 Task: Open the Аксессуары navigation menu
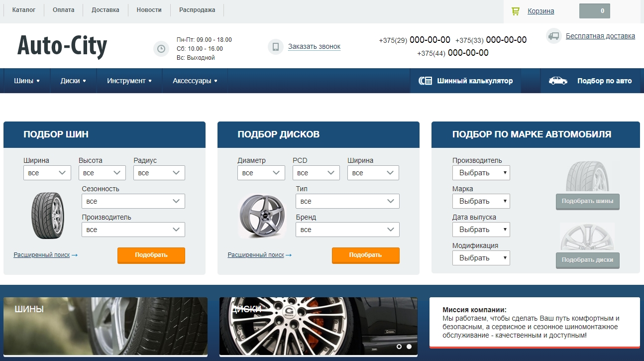(195, 81)
